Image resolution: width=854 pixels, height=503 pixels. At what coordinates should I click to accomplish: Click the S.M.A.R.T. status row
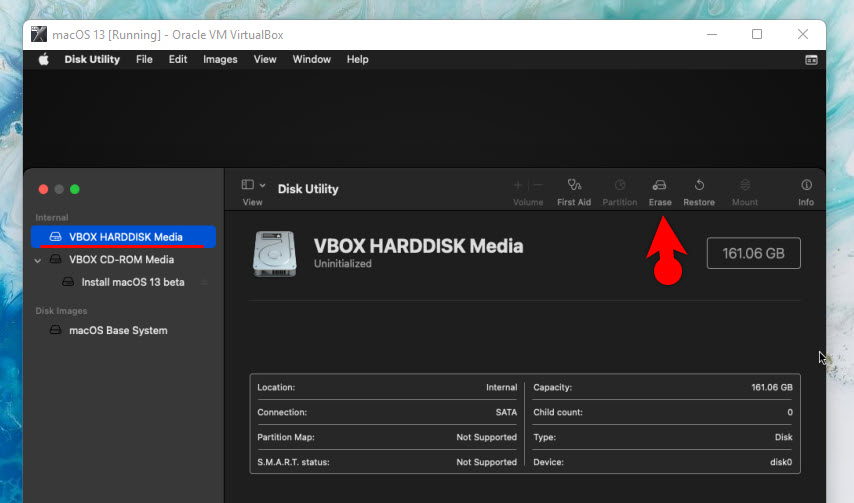point(387,462)
